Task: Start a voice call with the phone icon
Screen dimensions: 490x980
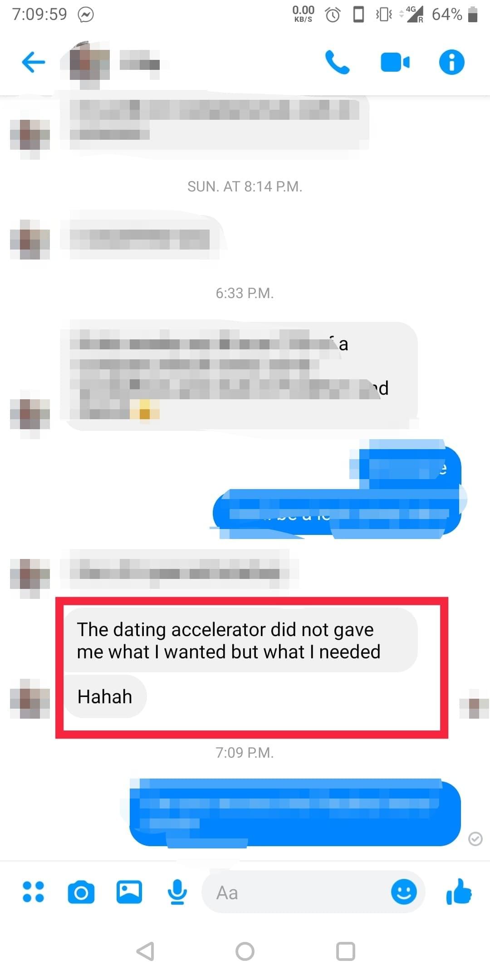Action: tap(337, 62)
